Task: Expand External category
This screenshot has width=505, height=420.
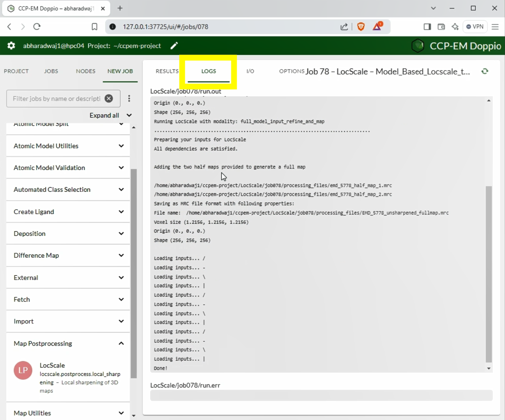Action: (x=68, y=278)
